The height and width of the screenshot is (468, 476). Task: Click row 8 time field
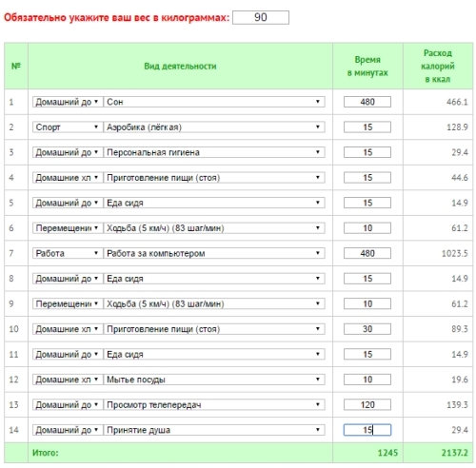tap(367, 279)
